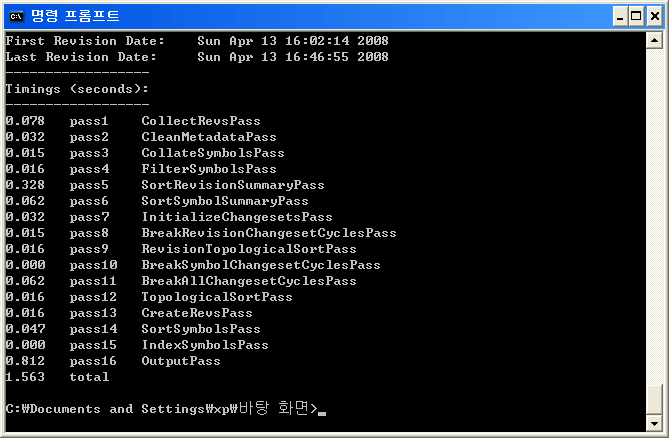Click the SortRevisionSummaryPass entry
669x438 pixels.
[x=232, y=185]
